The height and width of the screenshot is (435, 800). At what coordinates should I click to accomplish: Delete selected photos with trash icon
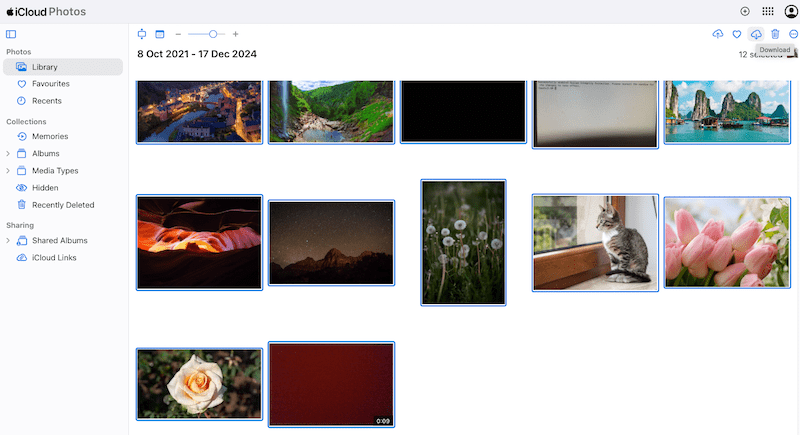coord(775,34)
